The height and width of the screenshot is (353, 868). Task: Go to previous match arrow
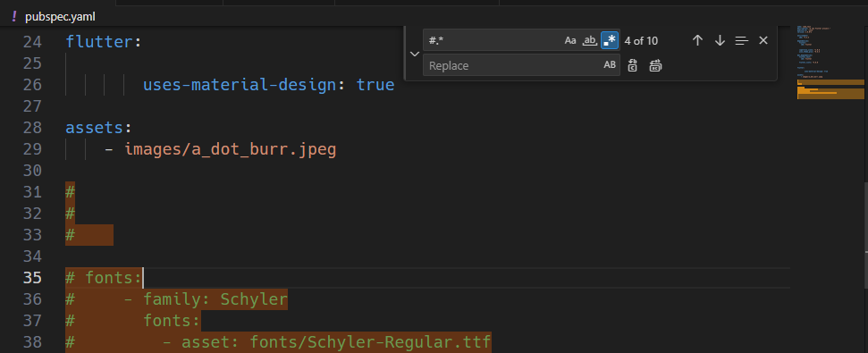(697, 40)
